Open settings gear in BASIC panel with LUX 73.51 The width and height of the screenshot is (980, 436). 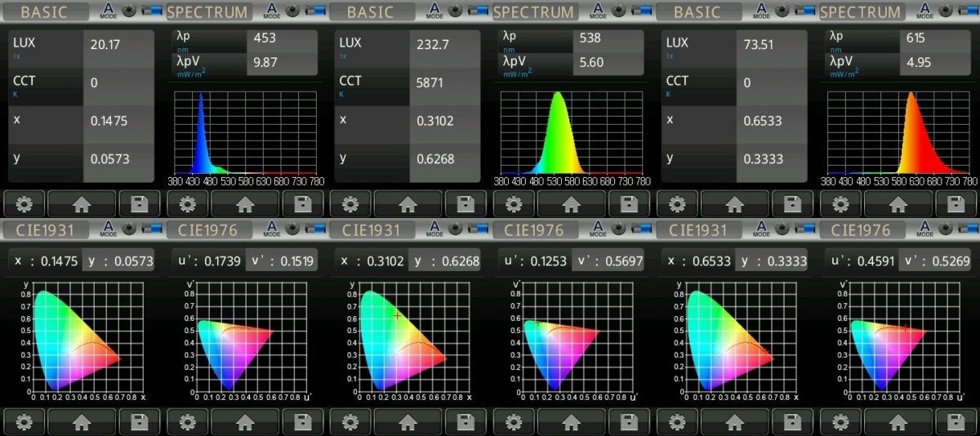[677, 203]
